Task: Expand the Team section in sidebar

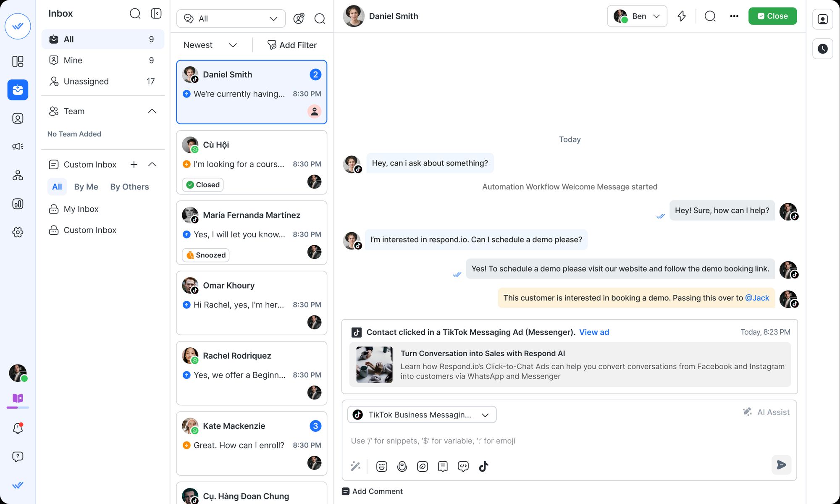Action: [x=152, y=111]
